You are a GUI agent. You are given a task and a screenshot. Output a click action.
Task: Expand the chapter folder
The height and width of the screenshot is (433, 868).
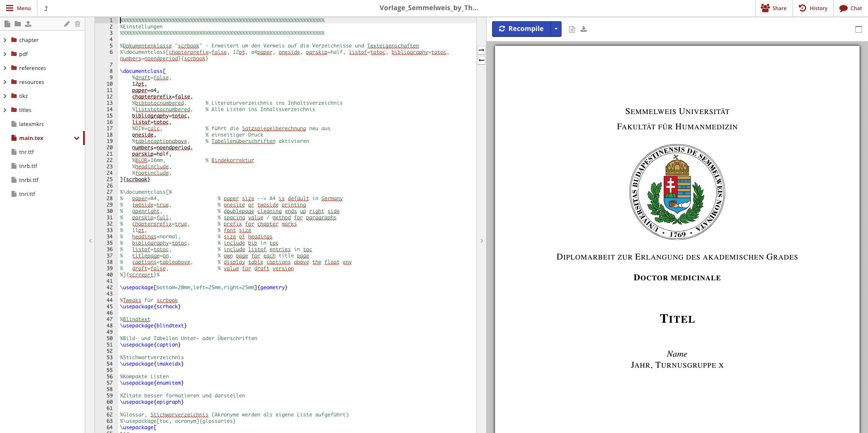(x=5, y=40)
